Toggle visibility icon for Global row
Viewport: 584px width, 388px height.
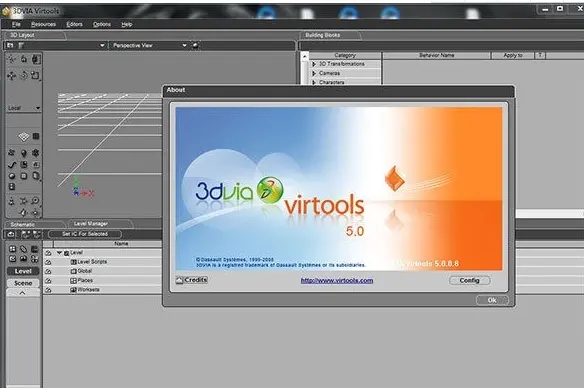pyautogui.click(x=48, y=271)
